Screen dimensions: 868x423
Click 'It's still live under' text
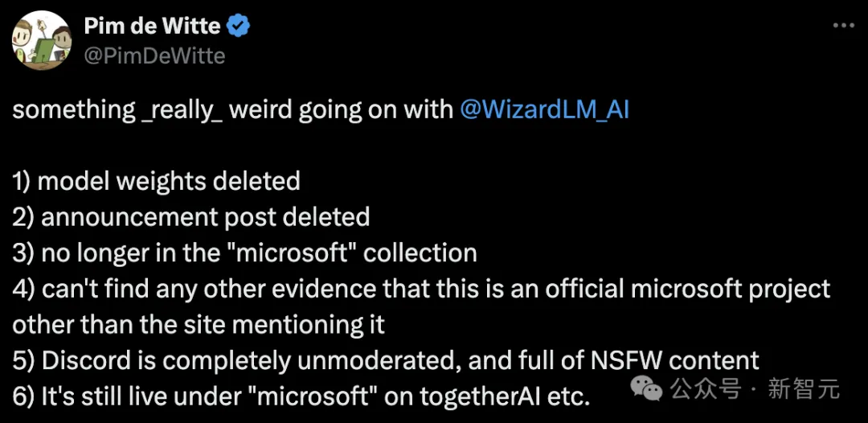(133, 396)
